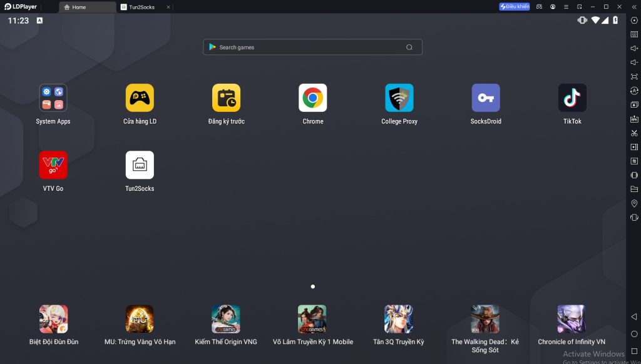
Task: Launch College Proxy app
Action: coord(399,98)
